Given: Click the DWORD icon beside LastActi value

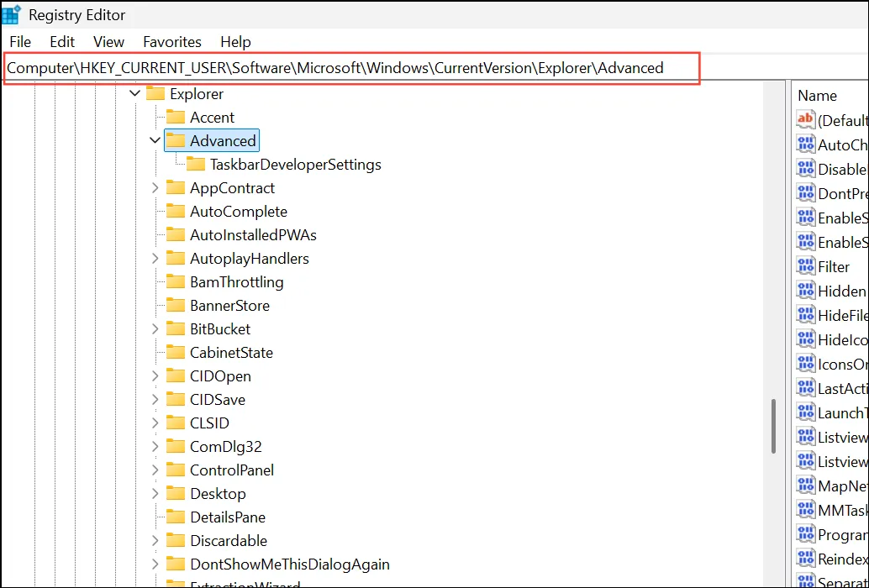Looking at the screenshot, I should (805, 387).
